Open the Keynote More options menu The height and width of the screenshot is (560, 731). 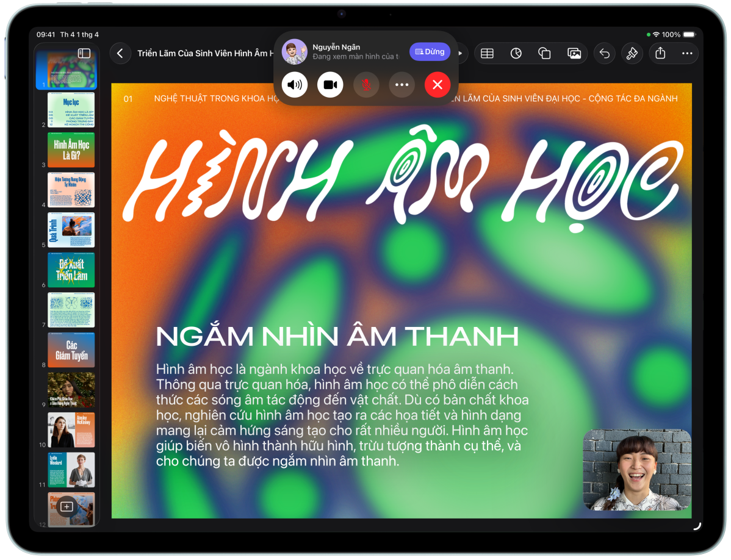687,54
